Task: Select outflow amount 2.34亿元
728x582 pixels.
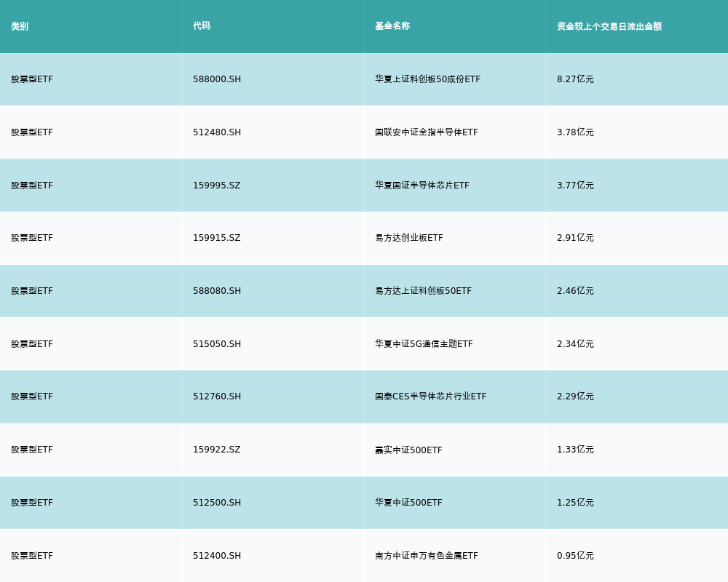Action: [x=575, y=344]
